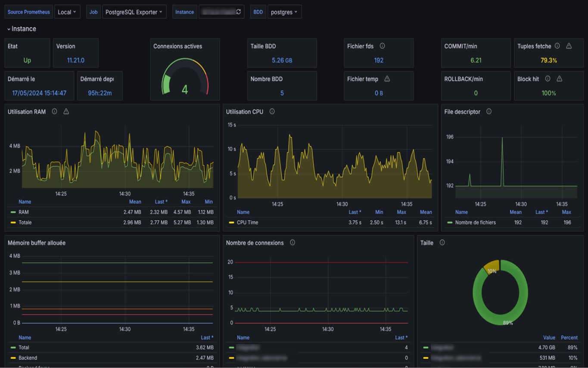Click the info icon on Block hit panel
Viewport: 588px width, 368px height.
coord(548,79)
